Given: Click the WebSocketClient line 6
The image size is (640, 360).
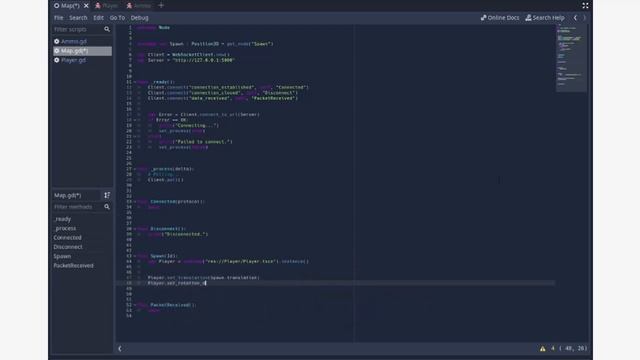Looking at the screenshot, I should pyautogui.click(x=183, y=55).
